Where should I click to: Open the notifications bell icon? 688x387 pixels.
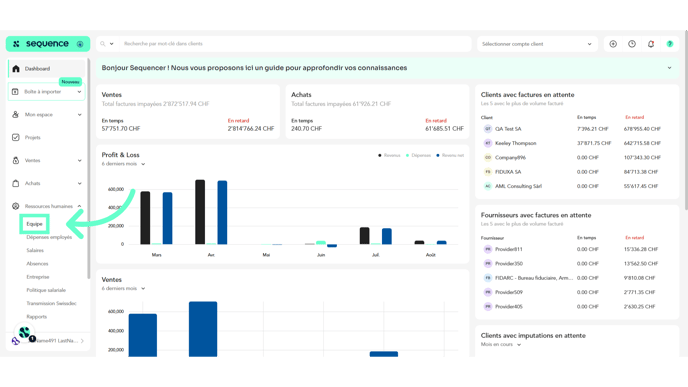click(651, 44)
